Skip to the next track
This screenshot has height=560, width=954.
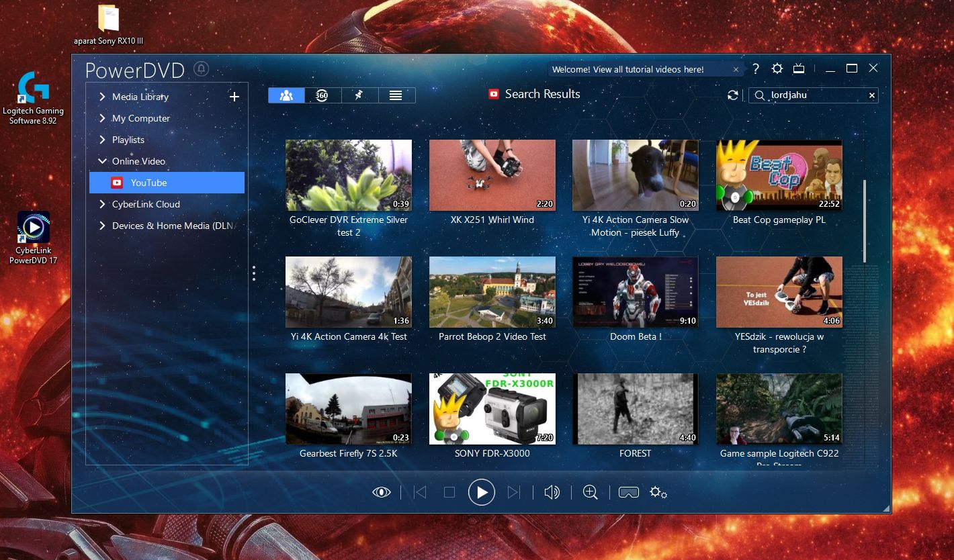pyautogui.click(x=514, y=492)
